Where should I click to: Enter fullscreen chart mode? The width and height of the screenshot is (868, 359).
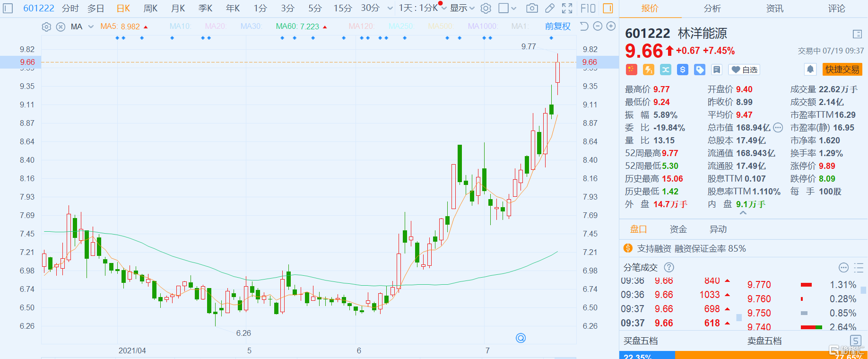[567, 8]
